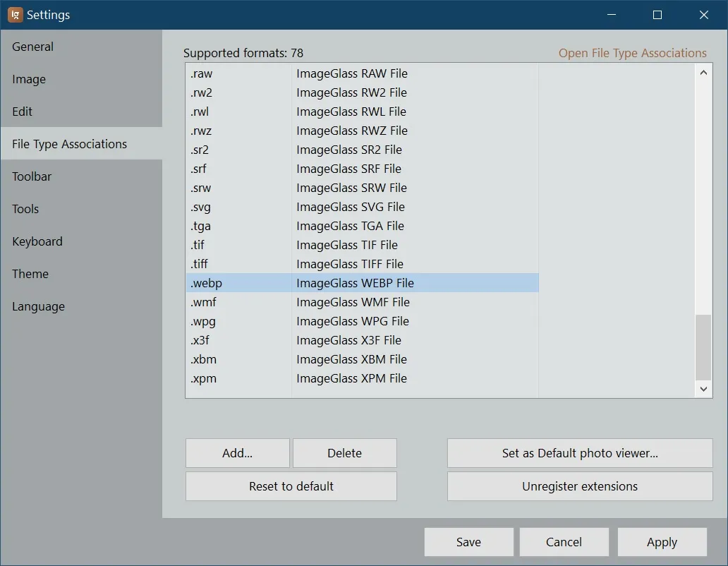Select the .srf extension row
Viewport: 728px width, 566px height.
pyautogui.click(x=362, y=169)
